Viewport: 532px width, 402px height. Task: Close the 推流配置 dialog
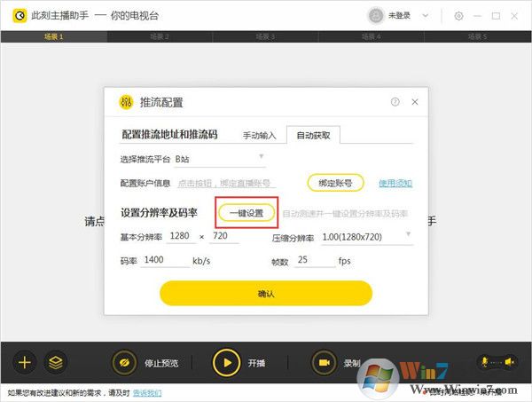click(415, 102)
